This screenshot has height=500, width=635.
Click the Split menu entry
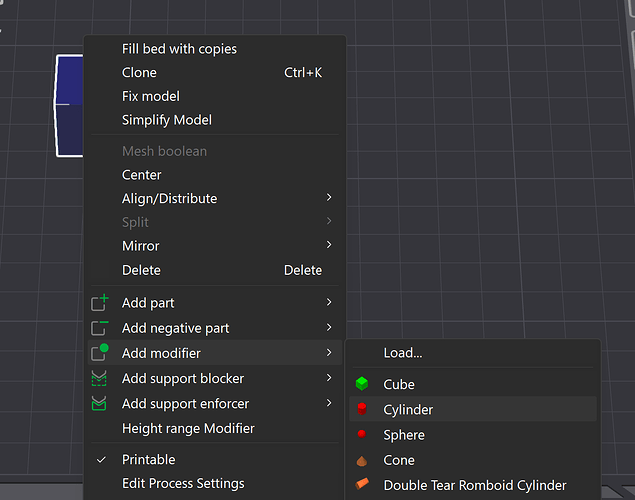215,222
